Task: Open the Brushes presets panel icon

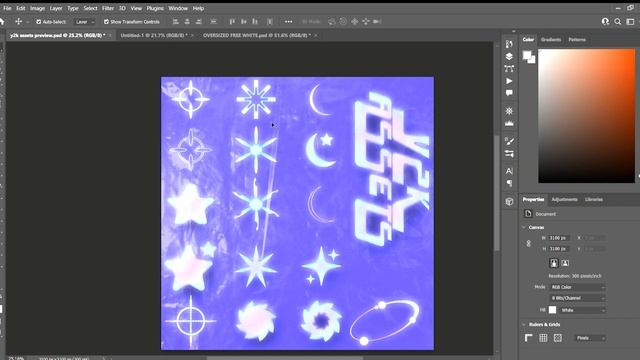Action: (509, 153)
